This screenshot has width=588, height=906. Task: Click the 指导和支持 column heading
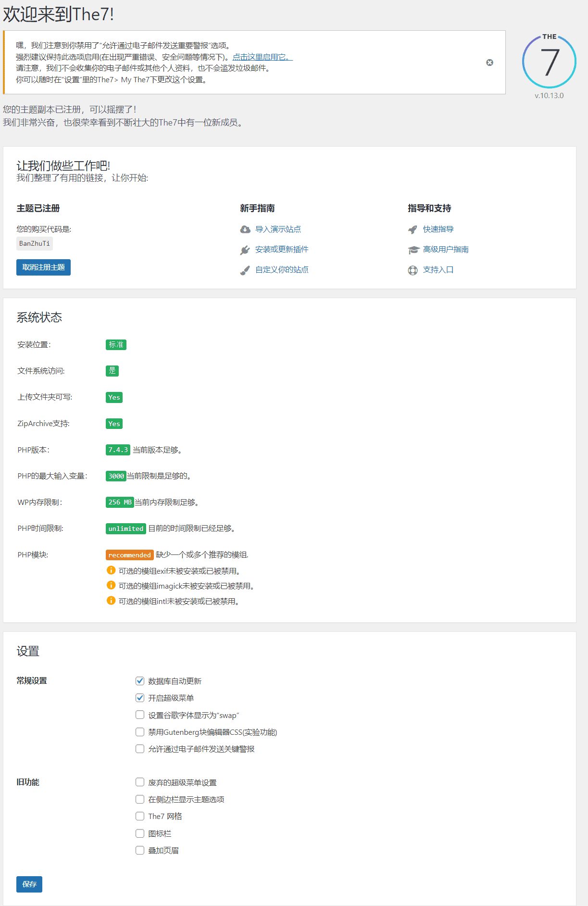click(429, 208)
